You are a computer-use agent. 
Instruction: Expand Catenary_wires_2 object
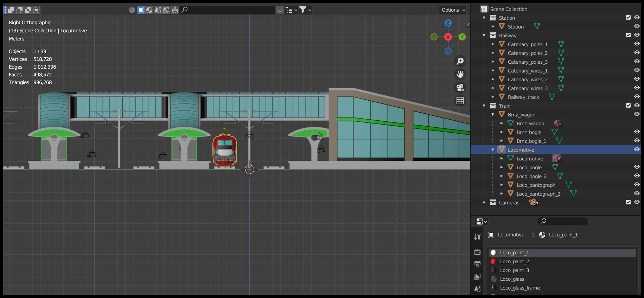(493, 79)
